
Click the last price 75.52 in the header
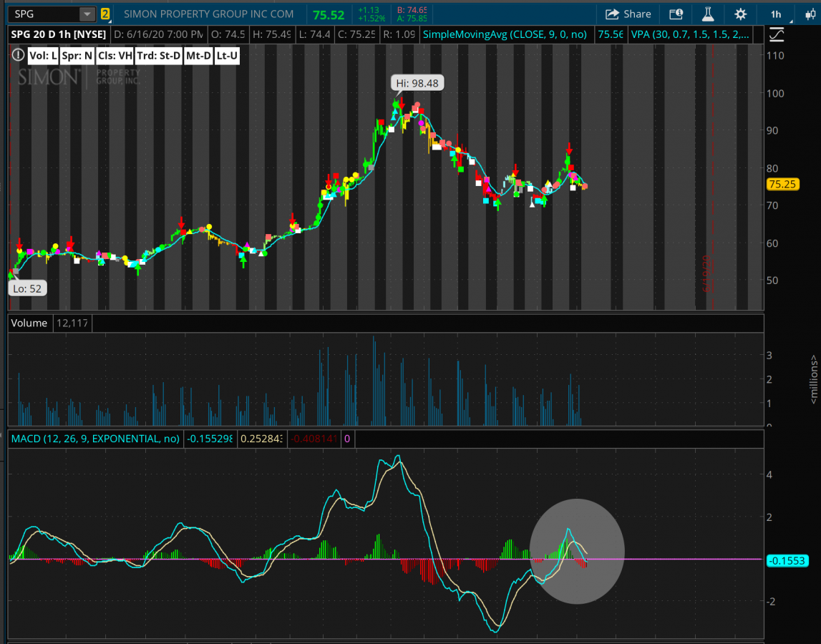tap(329, 15)
